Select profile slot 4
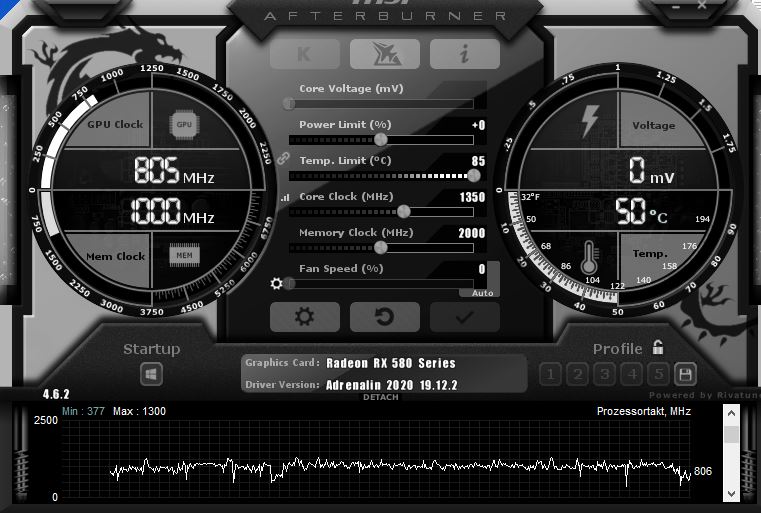The image size is (761, 513). 632,374
